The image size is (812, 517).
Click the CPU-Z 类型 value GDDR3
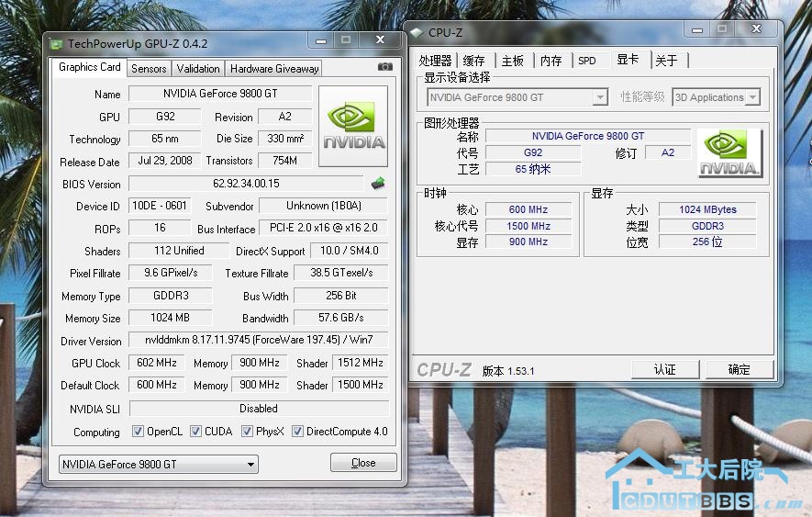coord(707,226)
